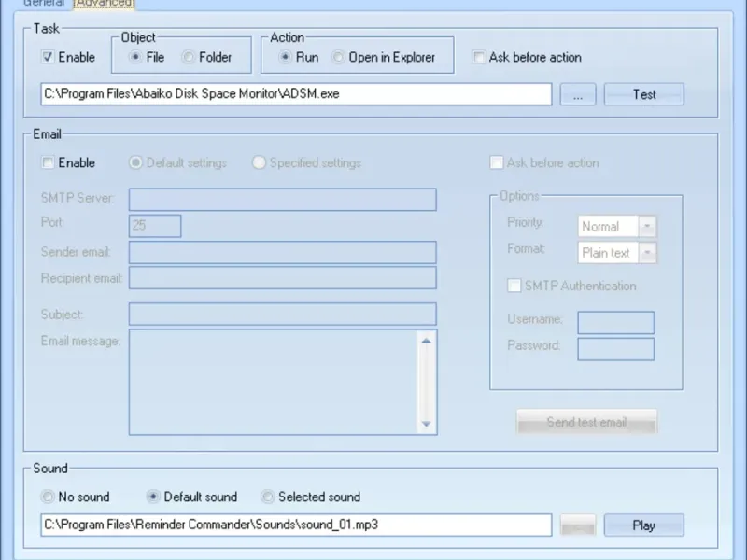Click the sound_01.mp3 path field
This screenshot has height=560, width=747.
click(296, 525)
